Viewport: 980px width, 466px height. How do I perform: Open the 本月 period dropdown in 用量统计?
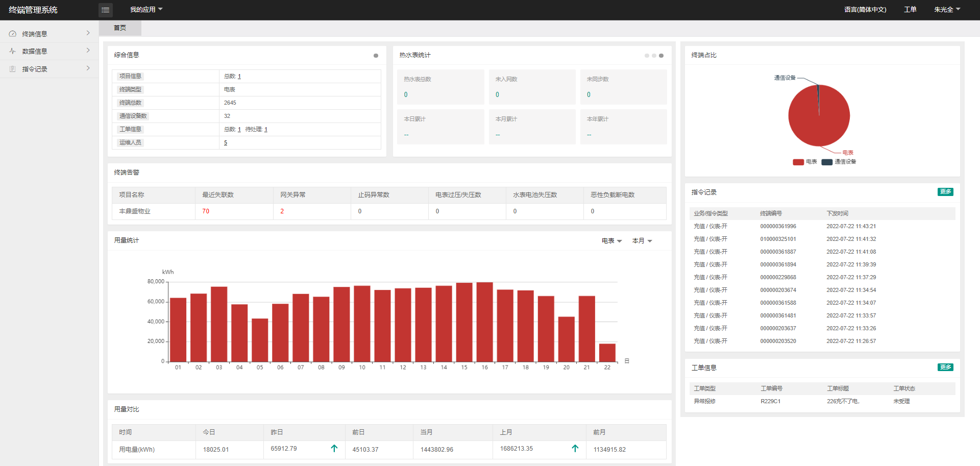(x=642, y=241)
